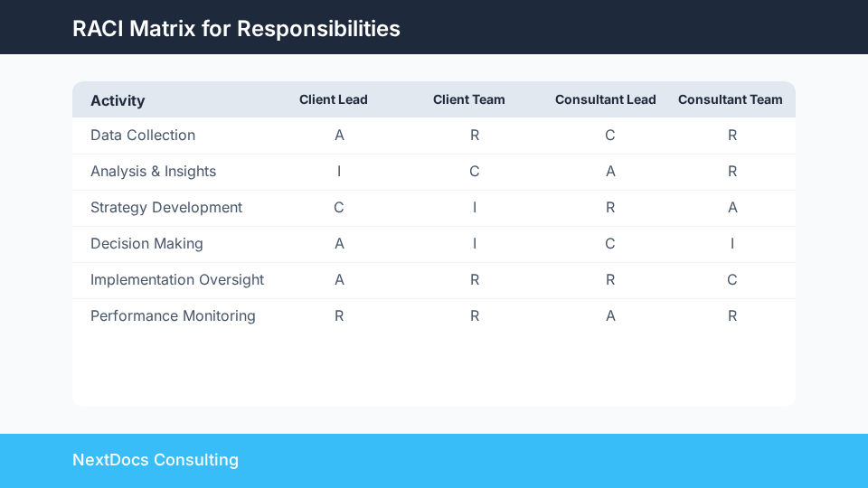This screenshot has width=868, height=488.
Task: Select the Strategy Development row label
Action: [x=166, y=208]
